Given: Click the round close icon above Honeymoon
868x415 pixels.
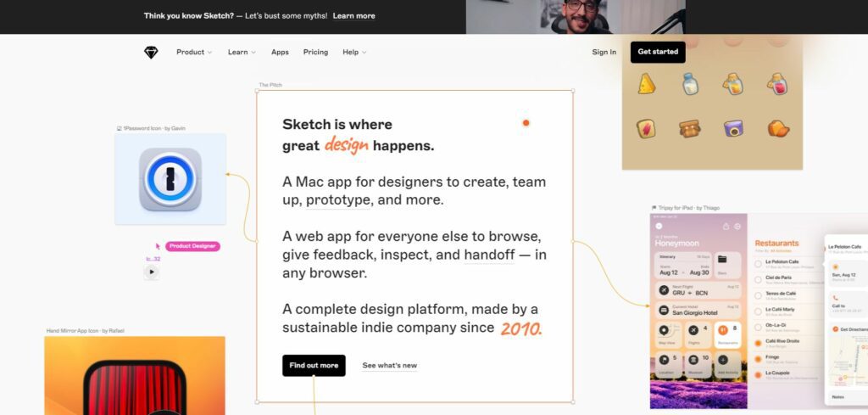Looking at the screenshot, I should click(x=659, y=226).
